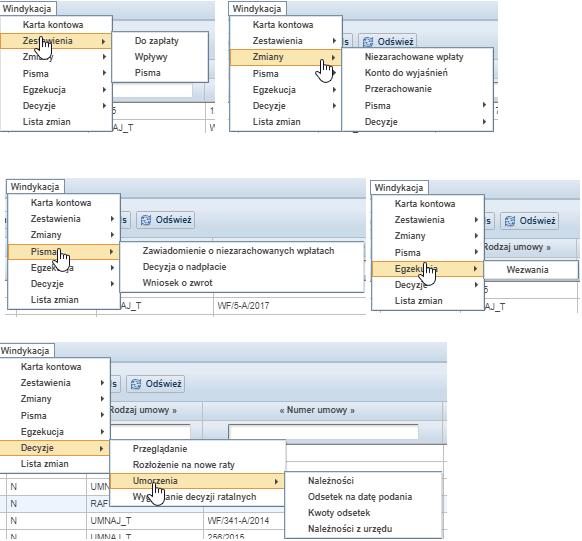Viewport: 582px width, 541px height.
Task: Choose Decyzja o nadpłacie
Action: (184, 267)
